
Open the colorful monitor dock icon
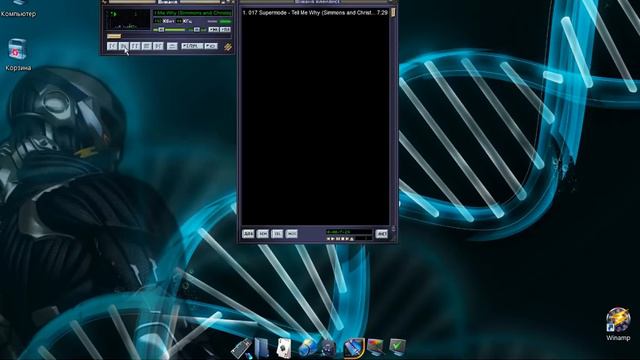coord(376,348)
